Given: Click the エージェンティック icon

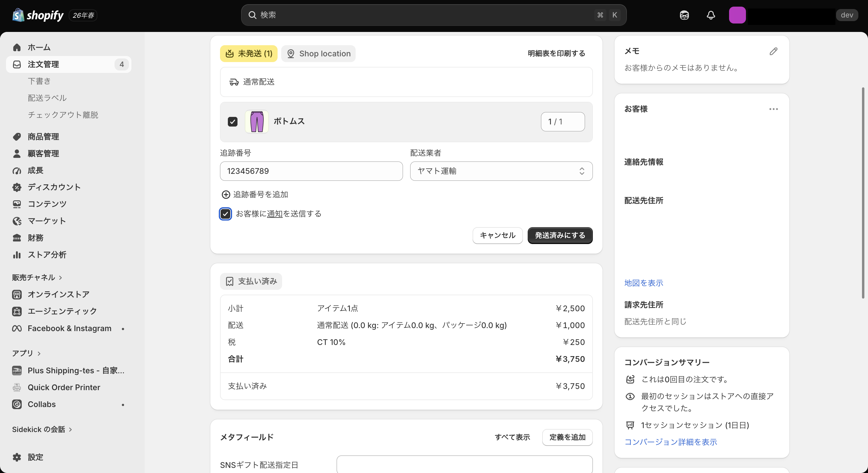Looking at the screenshot, I should click(17, 311).
